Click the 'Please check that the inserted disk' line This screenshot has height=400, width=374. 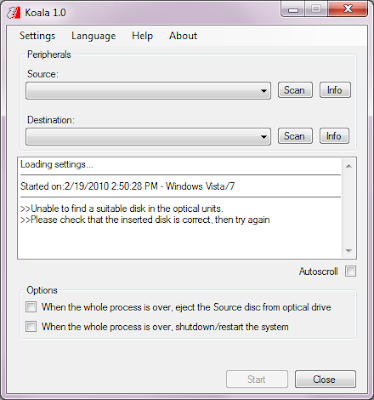coord(145,220)
